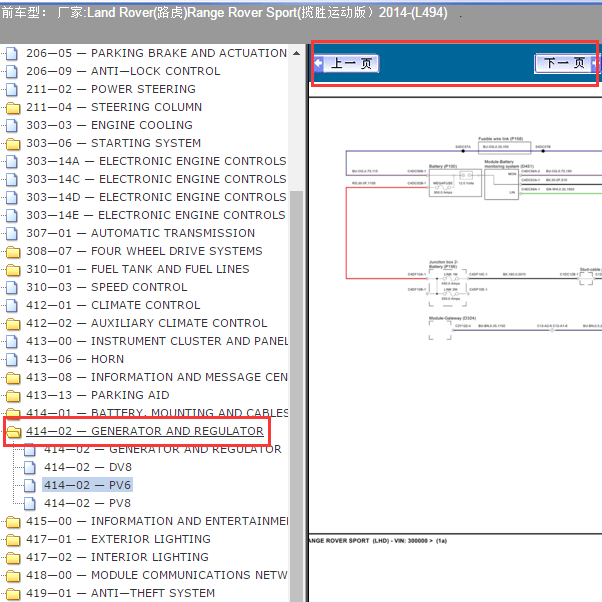Image resolution: width=602 pixels, height=602 pixels.
Task: Click folder icon for 417—01 Exterior Lighting
Action: click(13, 540)
